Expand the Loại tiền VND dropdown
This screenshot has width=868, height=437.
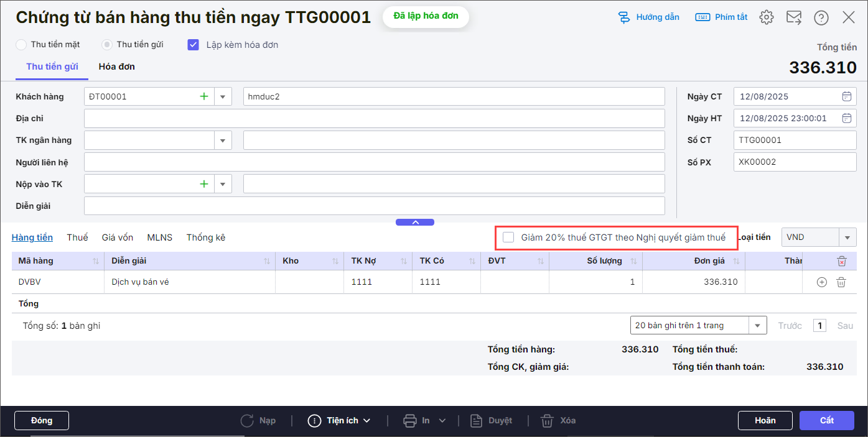847,237
